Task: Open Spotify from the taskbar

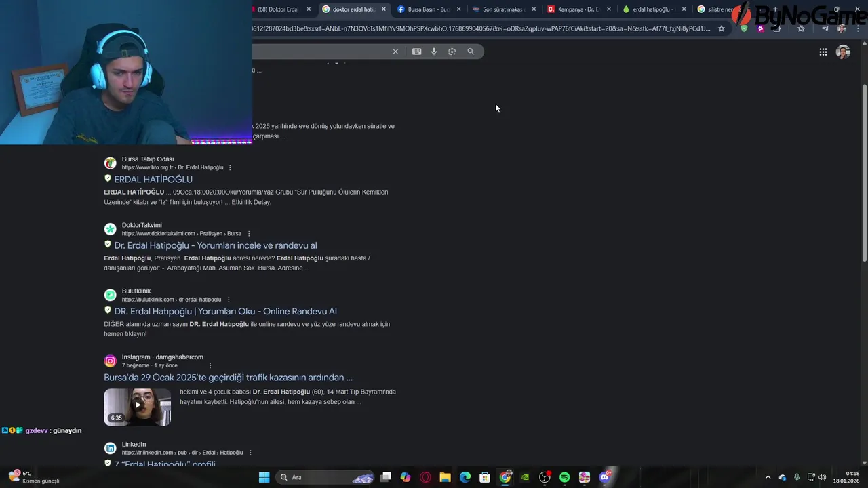Action: point(565,477)
